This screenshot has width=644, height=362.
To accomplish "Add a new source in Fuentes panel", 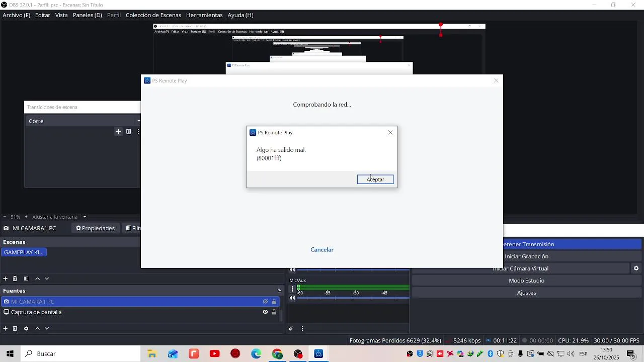I will pyautogui.click(x=6, y=328).
